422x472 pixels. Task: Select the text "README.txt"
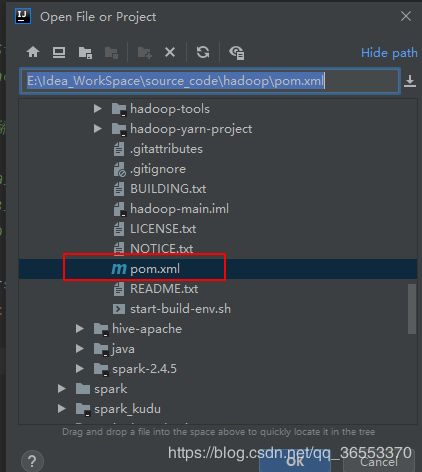click(164, 289)
